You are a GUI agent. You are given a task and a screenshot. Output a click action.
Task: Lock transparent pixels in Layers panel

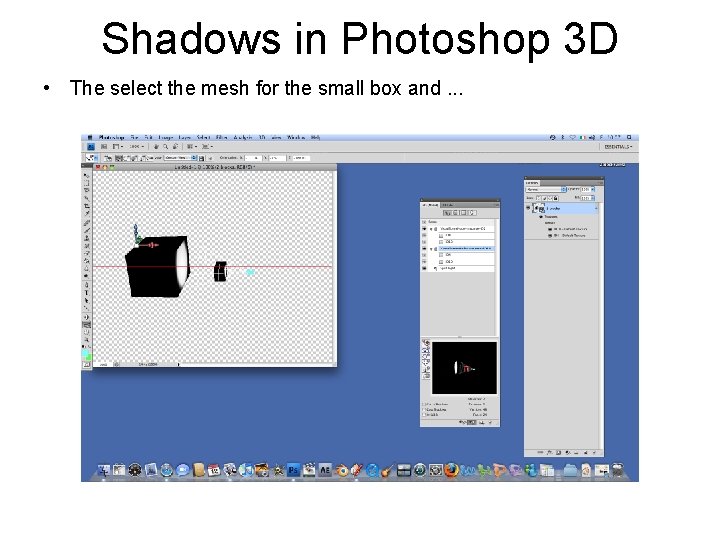pos(538,198)
